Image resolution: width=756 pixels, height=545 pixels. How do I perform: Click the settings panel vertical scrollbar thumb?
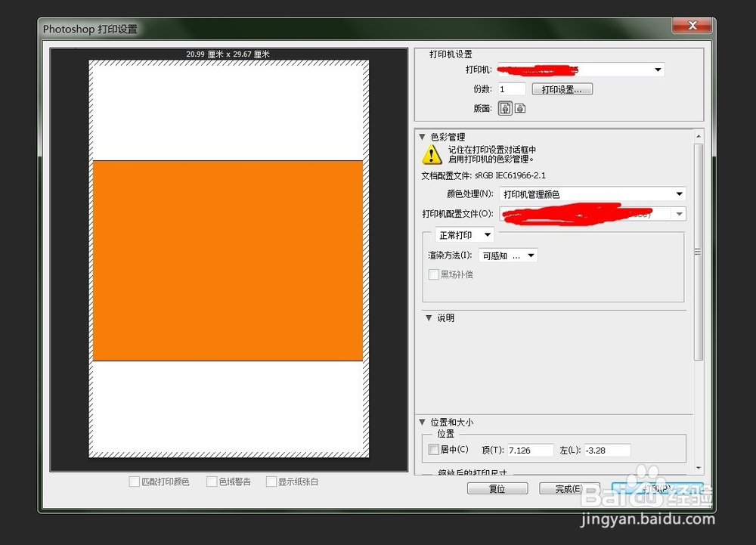pyautogui.click(x=699, y=252)
